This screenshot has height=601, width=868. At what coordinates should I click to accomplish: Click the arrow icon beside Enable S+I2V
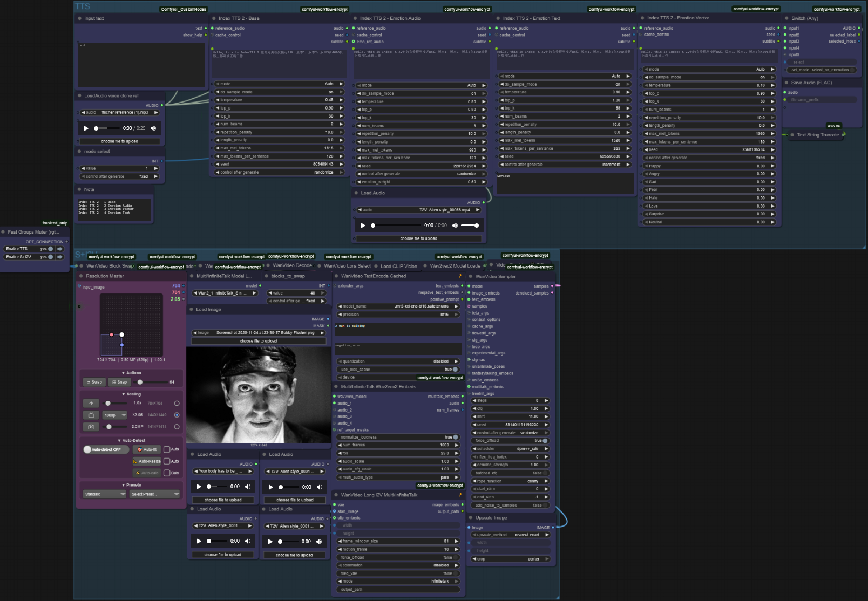click(x=60, y=257)
